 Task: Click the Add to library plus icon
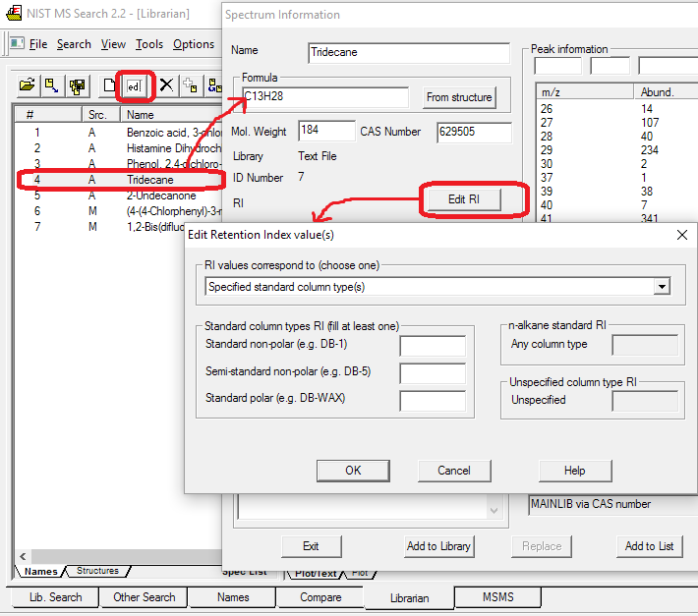pos(191,84)
